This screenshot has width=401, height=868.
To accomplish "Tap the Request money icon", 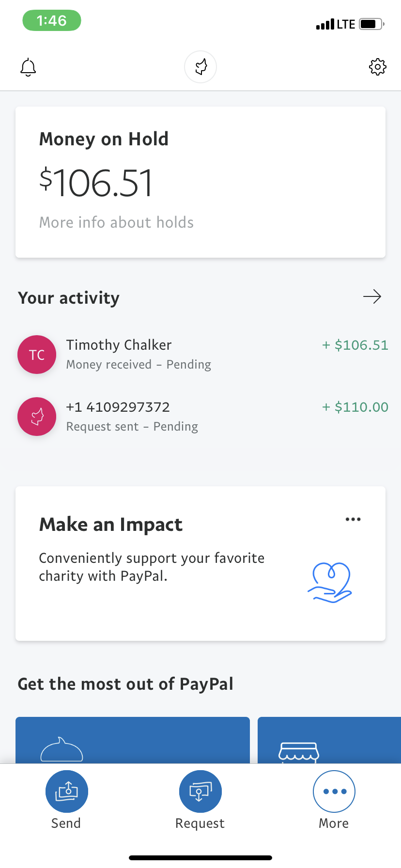I will [x=200, y=791].
